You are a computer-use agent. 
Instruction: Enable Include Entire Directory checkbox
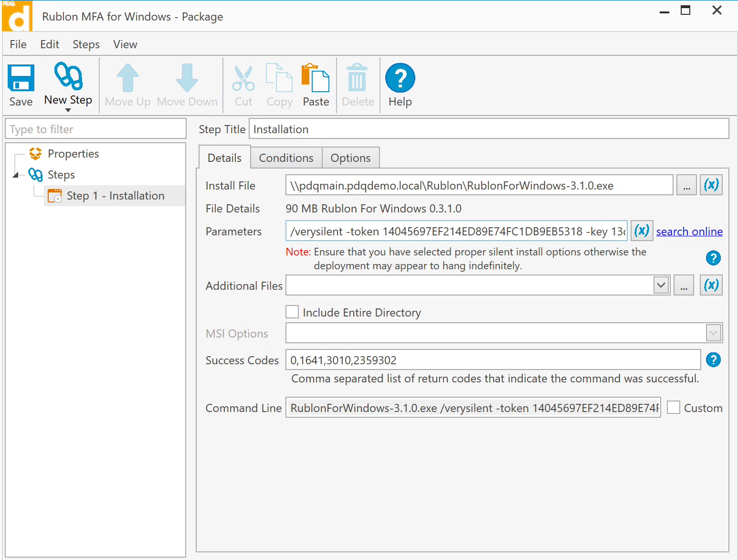tap(292, 312)
